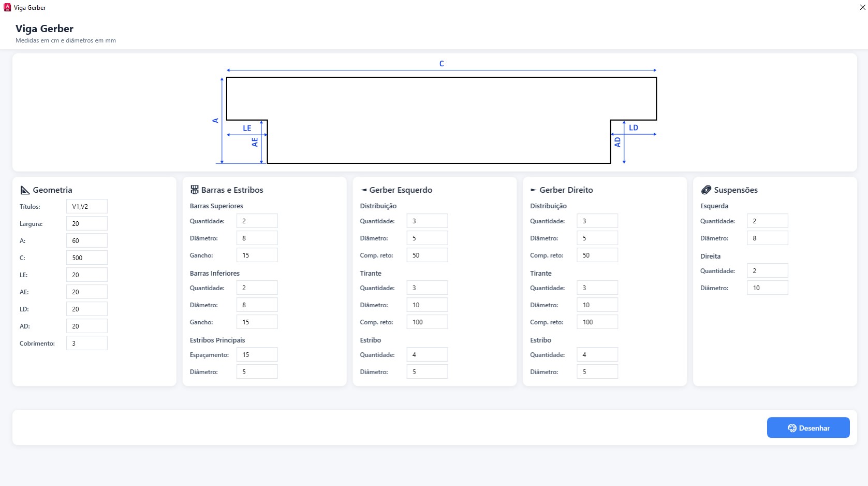Screen dimensions: 868x486
Task: Select Suspensões Esquerda Quantidade field
Action: (x=767, y=221)
